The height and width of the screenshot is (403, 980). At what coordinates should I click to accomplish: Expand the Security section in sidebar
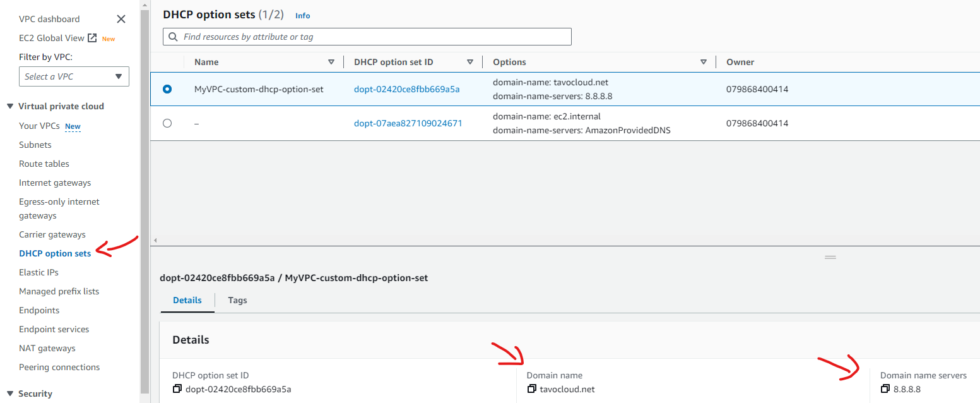click(10, 394)
